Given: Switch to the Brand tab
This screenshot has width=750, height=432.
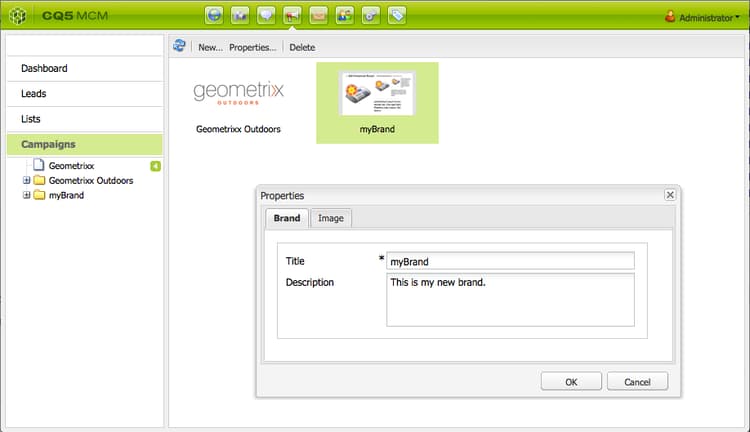Looking at the screenshot, I should 287,218.
